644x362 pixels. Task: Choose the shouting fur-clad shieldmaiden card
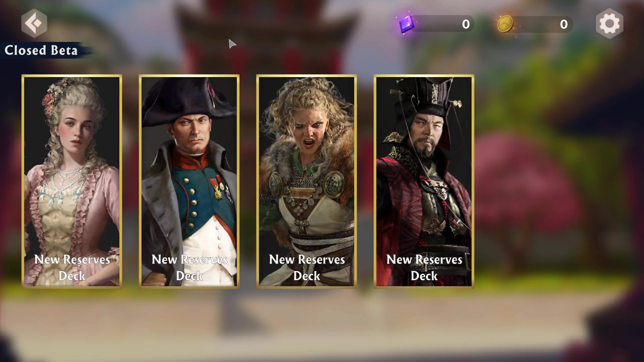tap(307, 181)
